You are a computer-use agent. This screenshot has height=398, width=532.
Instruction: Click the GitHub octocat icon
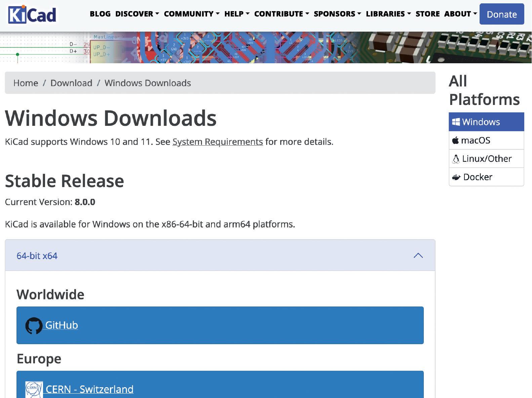tap(34, 326)
